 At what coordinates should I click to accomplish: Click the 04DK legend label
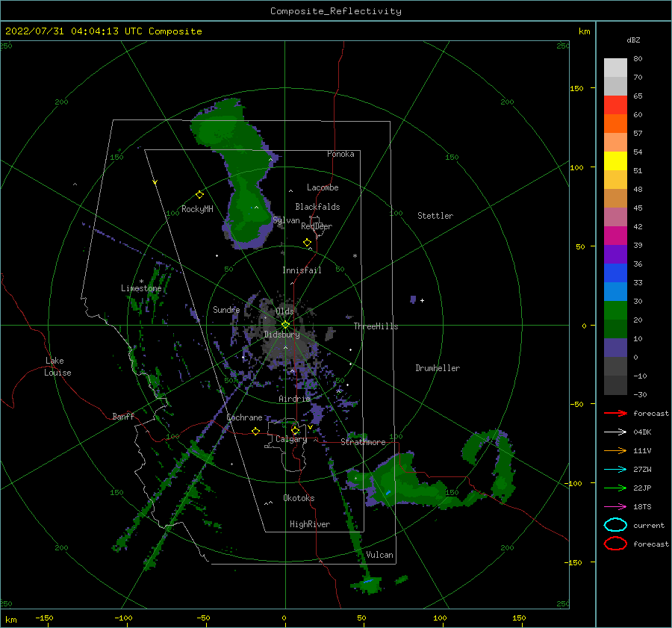[x=642, y=432]
